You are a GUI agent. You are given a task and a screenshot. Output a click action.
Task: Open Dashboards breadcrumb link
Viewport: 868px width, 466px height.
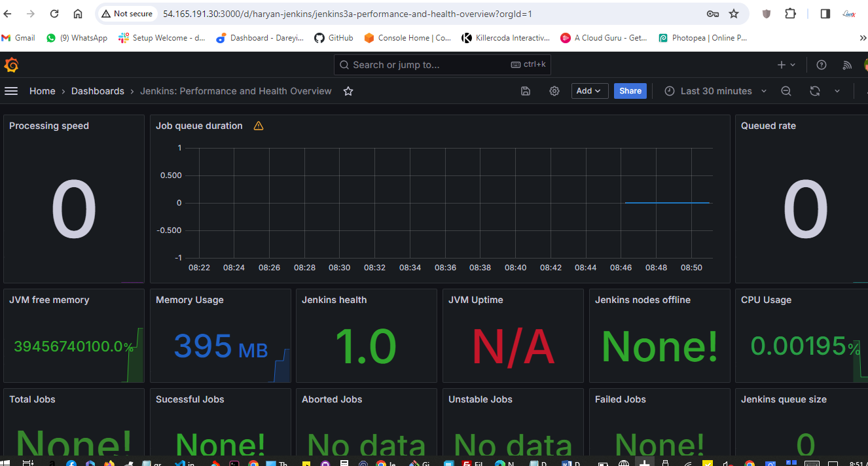98,91
